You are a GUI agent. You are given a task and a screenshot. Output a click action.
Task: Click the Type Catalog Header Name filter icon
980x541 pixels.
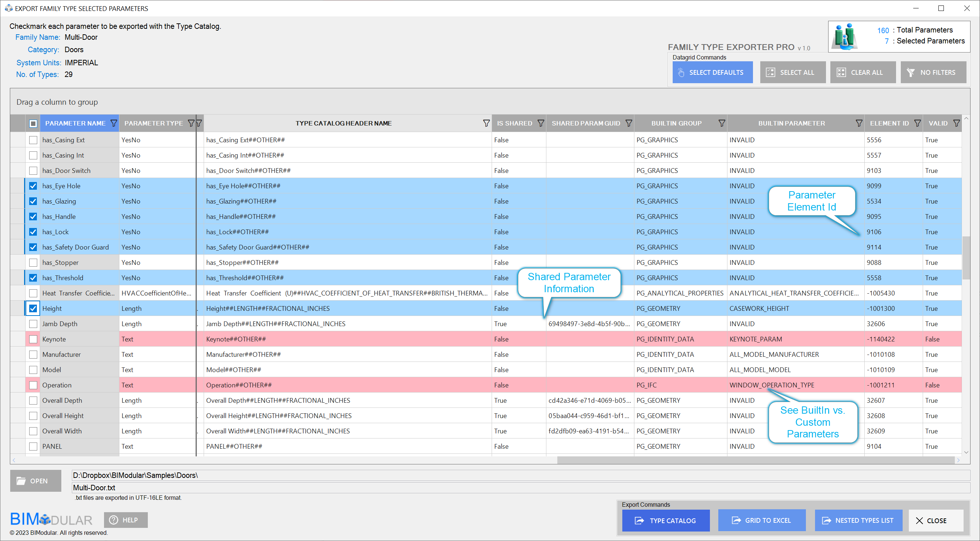pyautogui.click(x=486, y=123)
